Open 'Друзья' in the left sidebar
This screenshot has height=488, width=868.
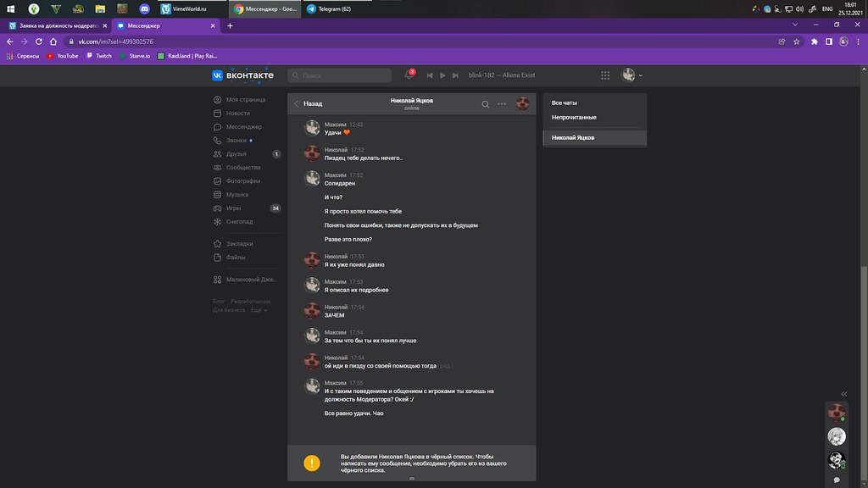[236, 154]
